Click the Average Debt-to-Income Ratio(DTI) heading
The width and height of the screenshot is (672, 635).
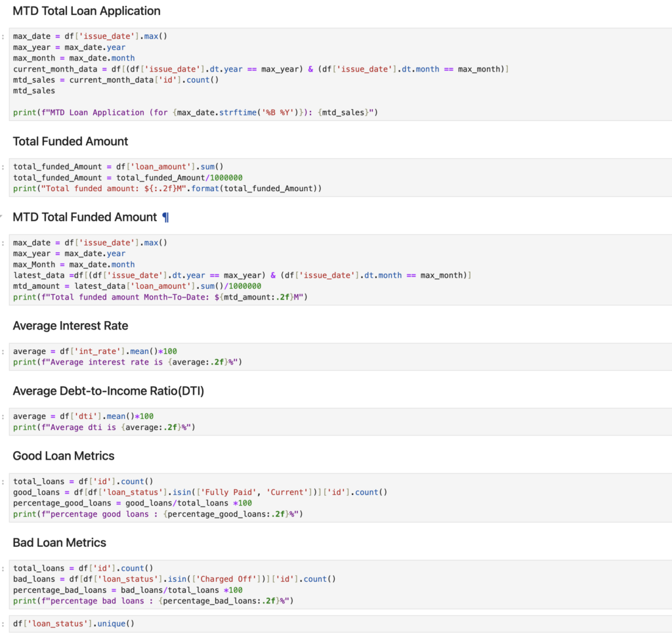click(x=108, y=391)
